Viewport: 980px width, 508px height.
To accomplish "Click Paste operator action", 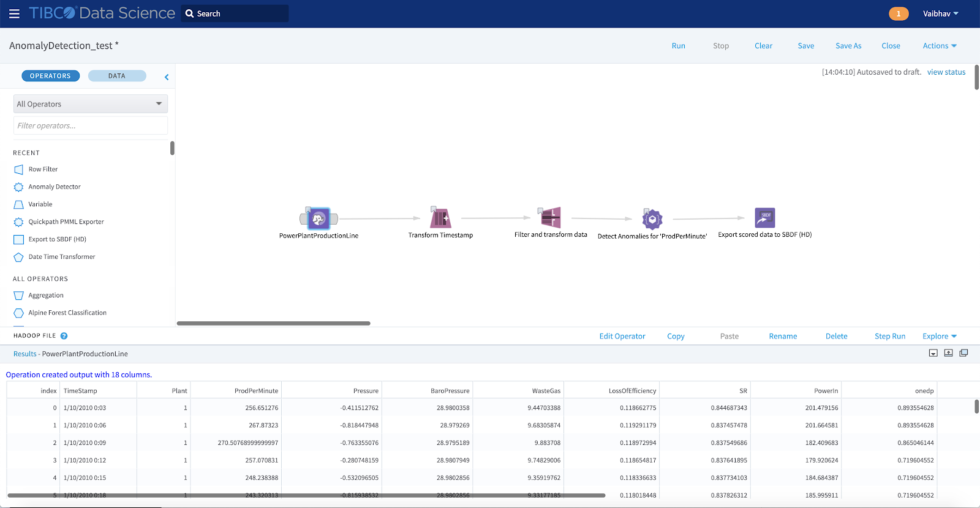I will [x=729, y=336].
